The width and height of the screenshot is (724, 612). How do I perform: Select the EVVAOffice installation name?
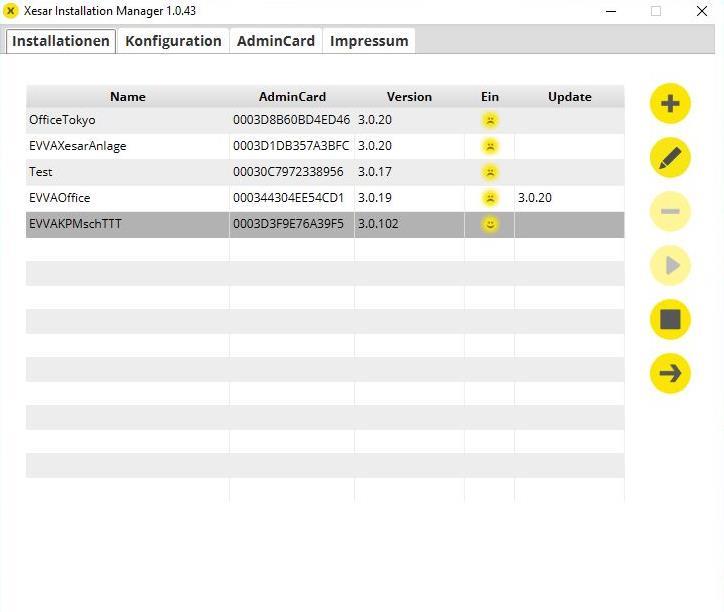coord(60,198)
